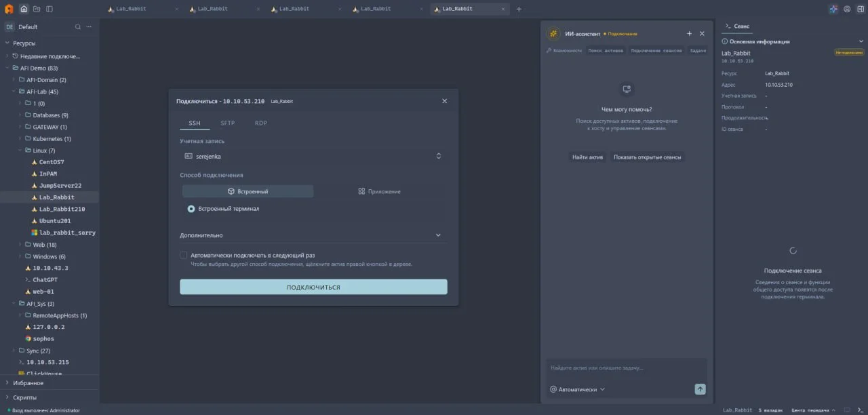This screenshot has height=415, width=868.
Task: Choose the Приложение connection method
Action: 379,191
